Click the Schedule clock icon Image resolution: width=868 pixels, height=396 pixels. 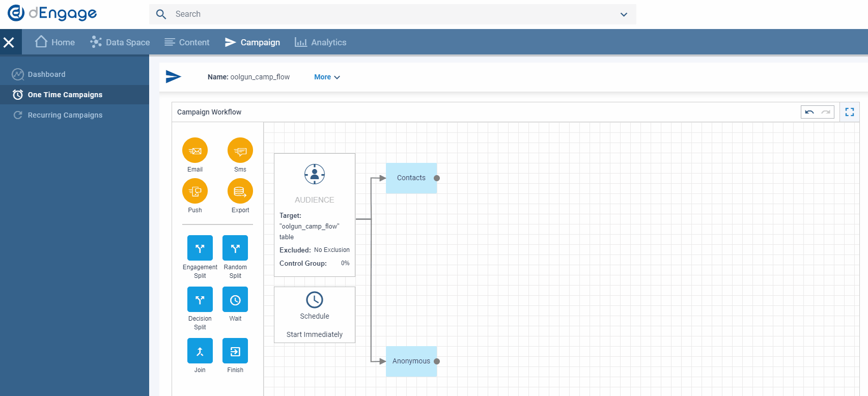pos(315,300)
